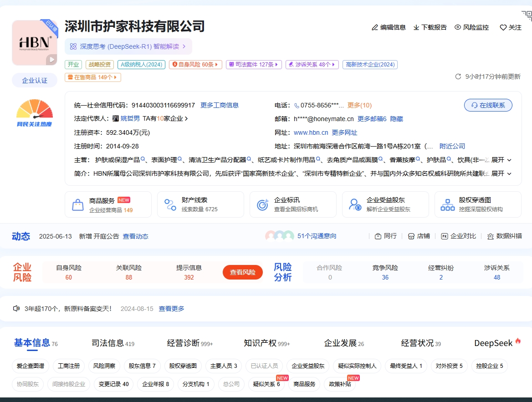The image size is (532, 402).
Task: Click the shopping bag 商品服务 icon
Action: pos(78,205)
